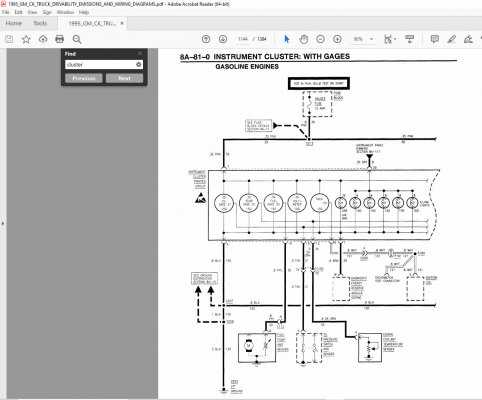Zoom in with the plus icon
The width and height of the screenshot is (482, 400).
pyautogui.click(x=337, y=39)
